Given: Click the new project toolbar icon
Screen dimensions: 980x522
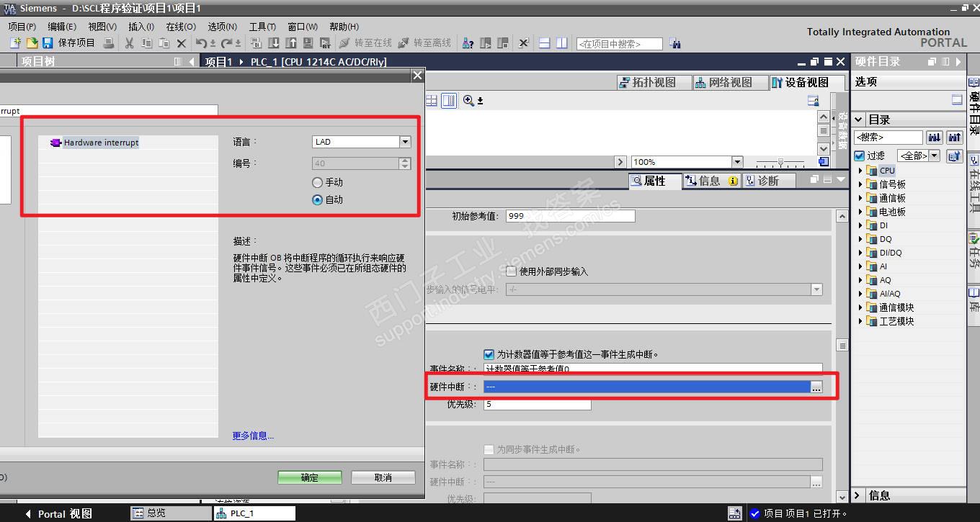Looking at the screenshot, I should tap(15, 43).
